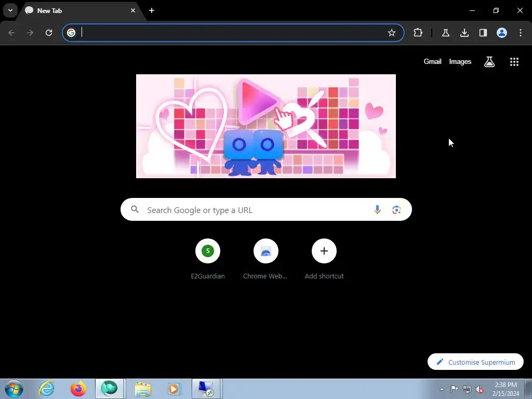Viewport: 532px width, 399px height.
Task: Open the Action Center flag icon
Action: point(454,389)
